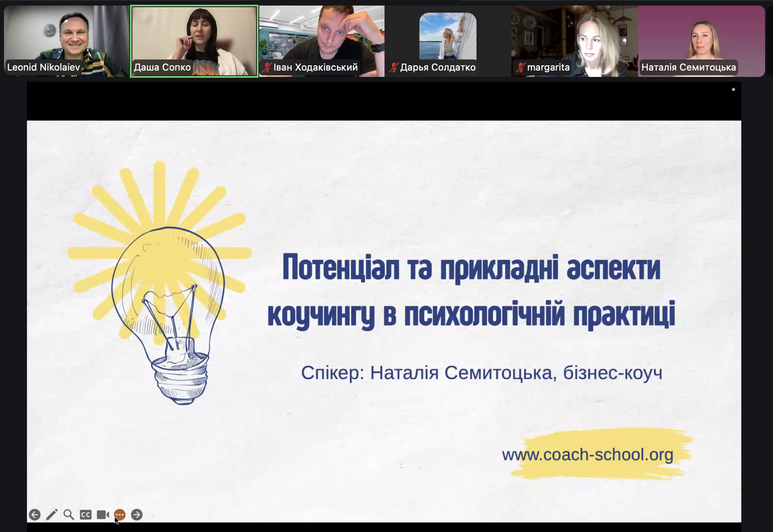Click the Іван Ходаківський name label
The width and height of the screenshot is (773, 532).
[316, 67]
